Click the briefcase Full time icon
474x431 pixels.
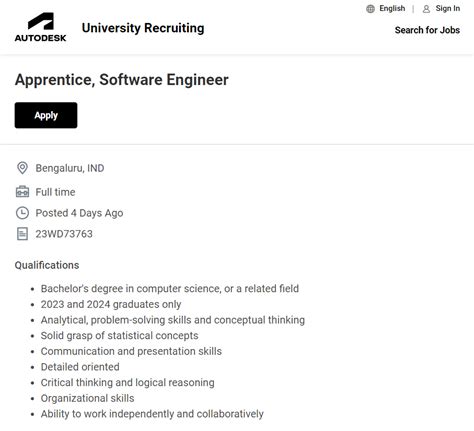22,192
